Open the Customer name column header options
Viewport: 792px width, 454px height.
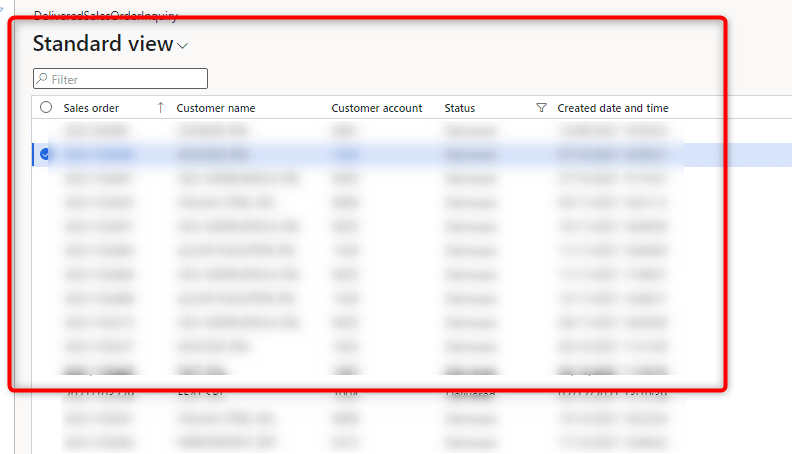tap(215, 108)
